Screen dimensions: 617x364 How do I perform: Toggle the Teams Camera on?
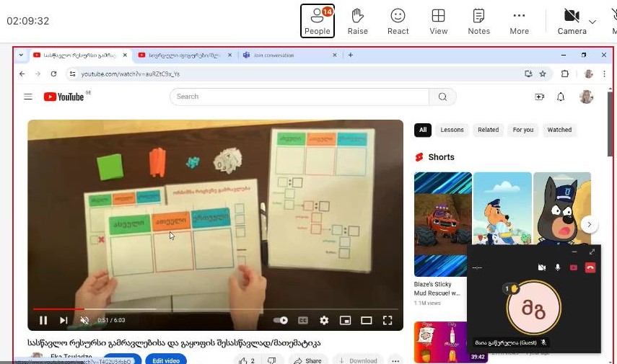point(572,21)
